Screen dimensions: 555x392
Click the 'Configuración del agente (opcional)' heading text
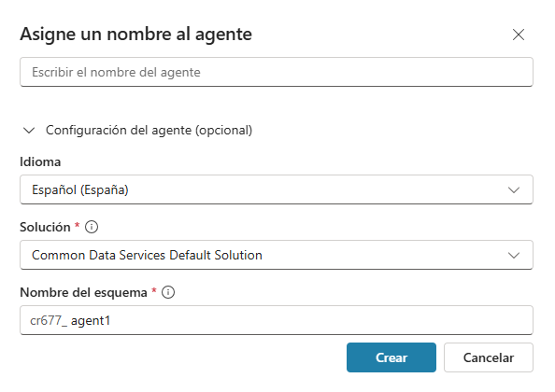pos(149,130)
